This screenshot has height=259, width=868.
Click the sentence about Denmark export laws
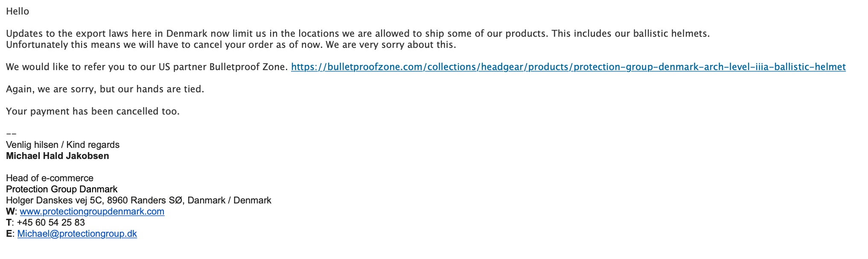(358, 34)
